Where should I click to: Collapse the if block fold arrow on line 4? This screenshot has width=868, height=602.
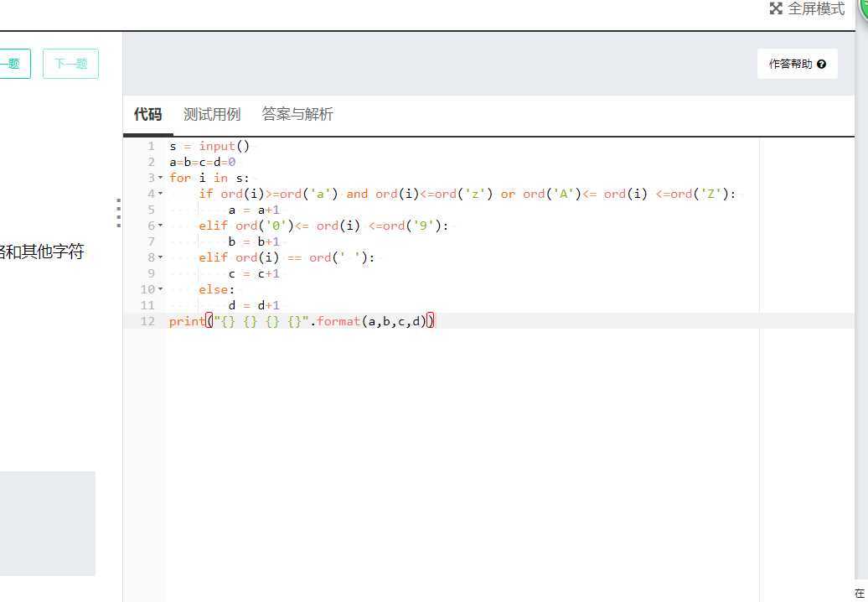tap(161, 194)
